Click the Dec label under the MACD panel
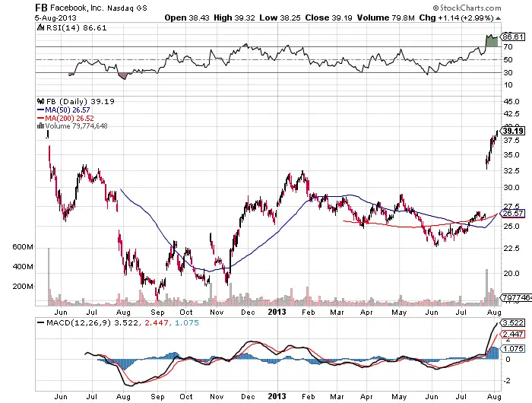The height and width of the screenshot is (403, 532). click(248, 396)
